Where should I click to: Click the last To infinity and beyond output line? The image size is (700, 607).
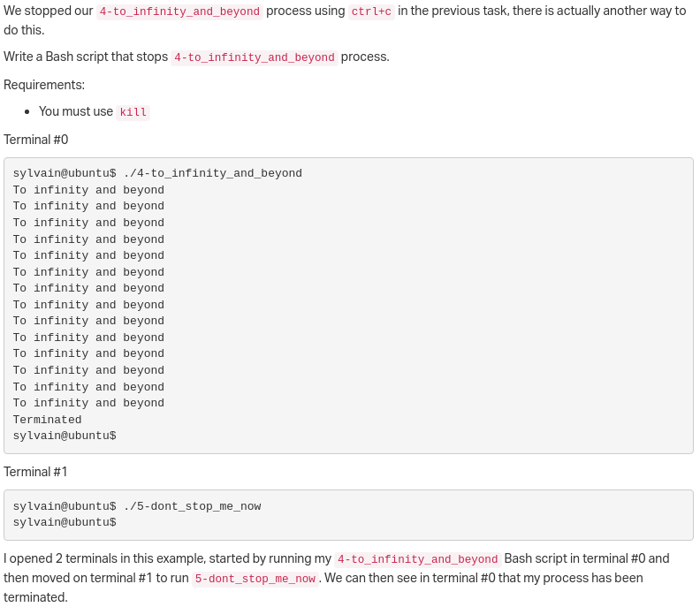point(88,403)
